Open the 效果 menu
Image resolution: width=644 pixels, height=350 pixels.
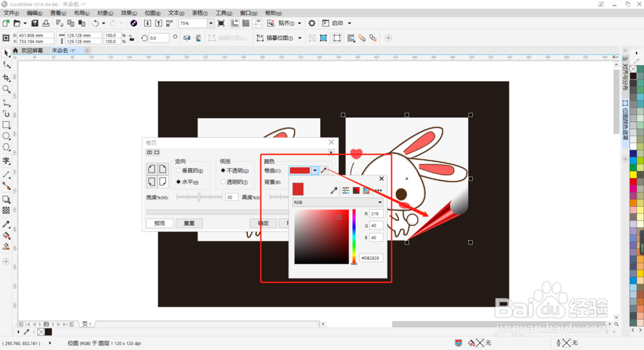click(129, 13)
